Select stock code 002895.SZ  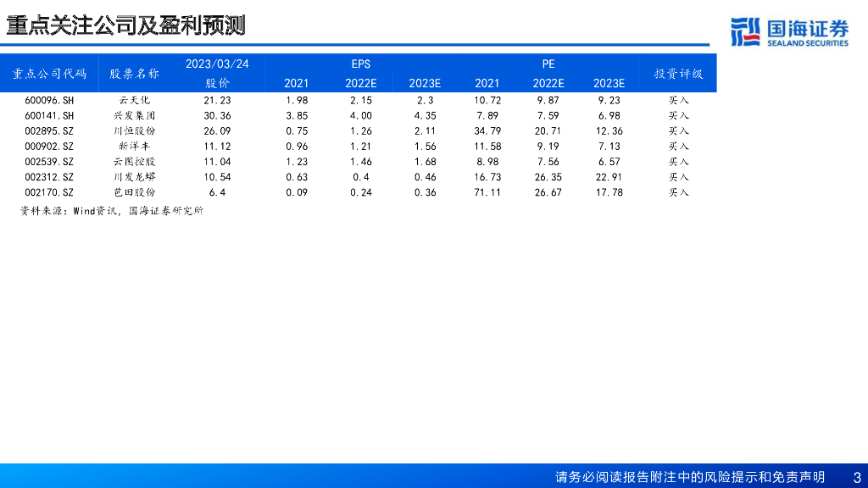(x=49, y=131)
